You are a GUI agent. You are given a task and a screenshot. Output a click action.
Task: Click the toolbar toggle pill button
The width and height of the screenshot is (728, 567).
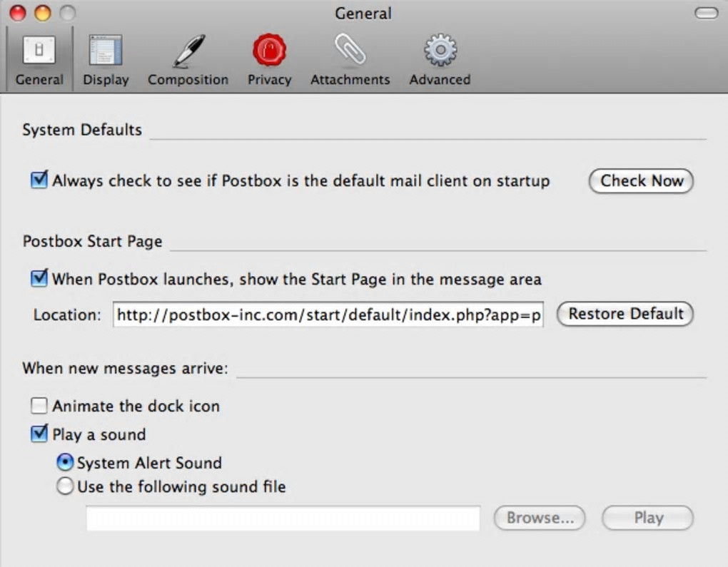click(x=706, y=14)
